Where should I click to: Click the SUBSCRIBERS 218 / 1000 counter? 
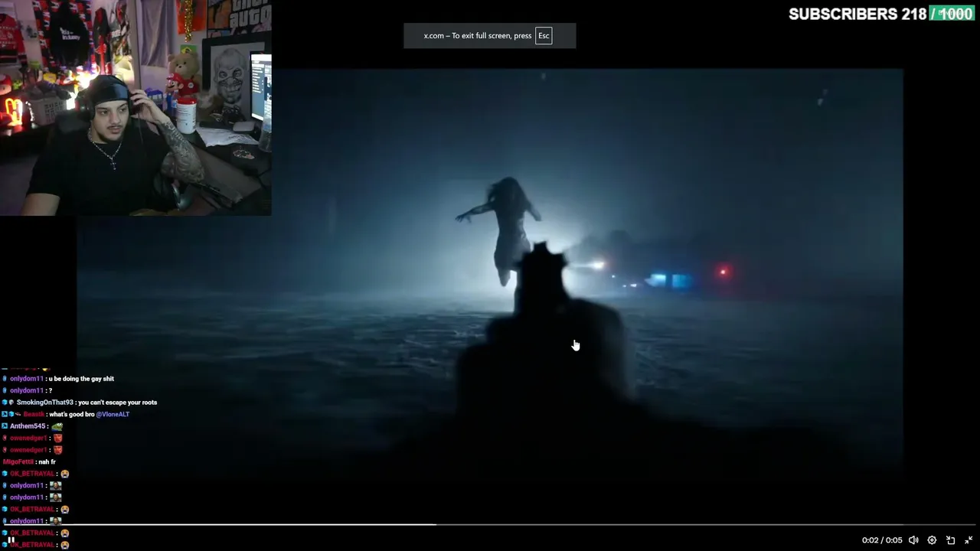pos(881,14)
